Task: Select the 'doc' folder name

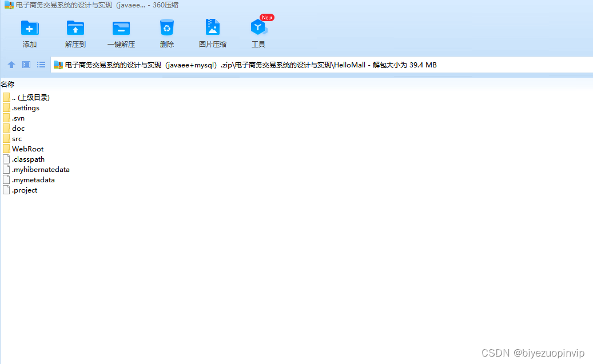Action: (x=18, y=128)
